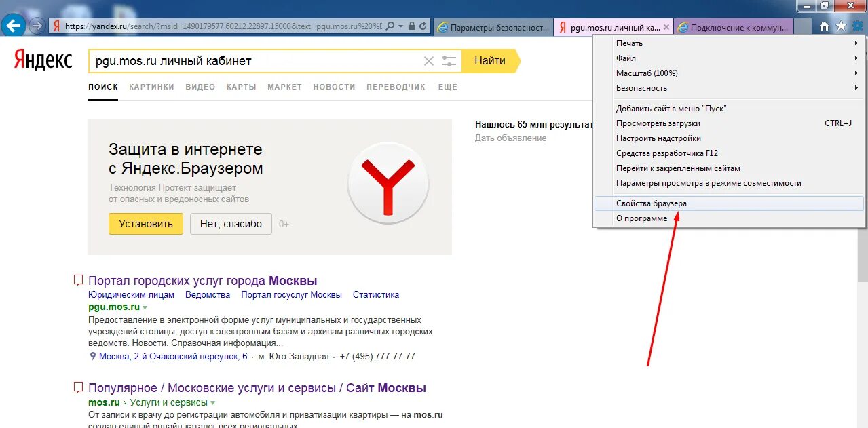868x428 pixels.
Task: Select the Карты search category
Action: click(242, 87)
